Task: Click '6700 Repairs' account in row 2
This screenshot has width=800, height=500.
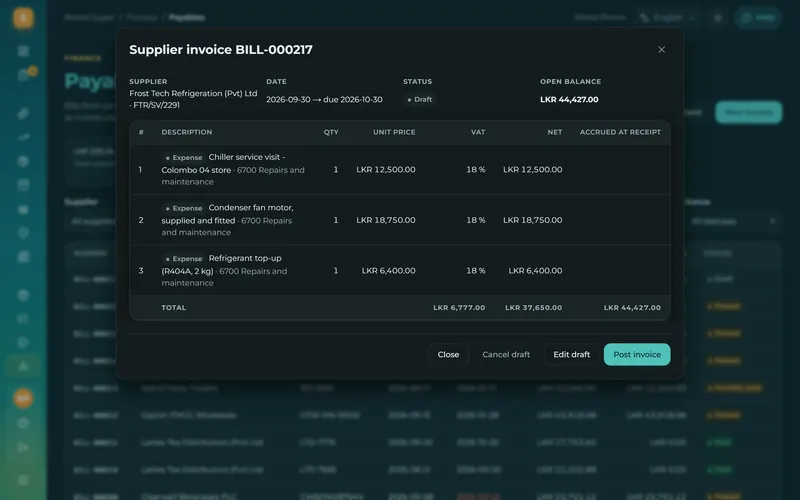Action: 266,220
